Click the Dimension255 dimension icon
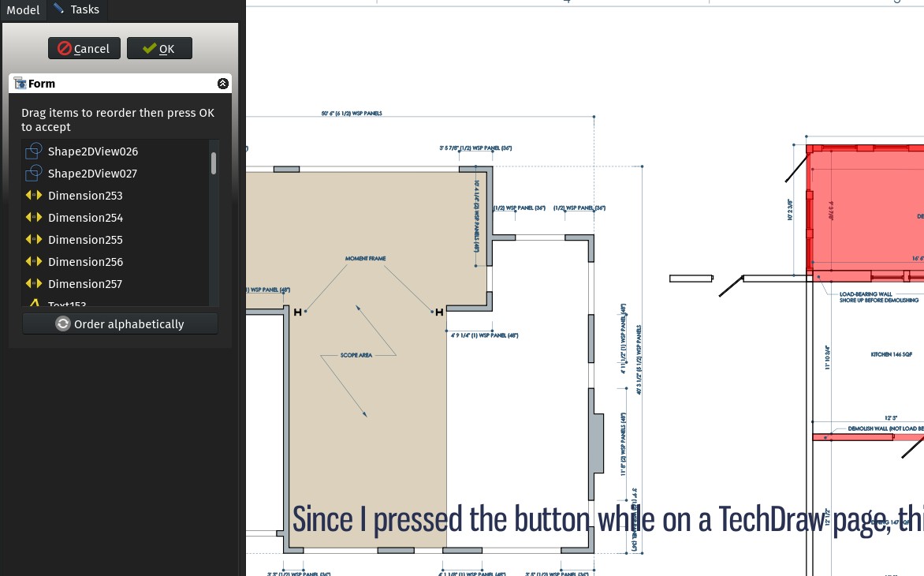924x576 pixels. coord(34,239)
